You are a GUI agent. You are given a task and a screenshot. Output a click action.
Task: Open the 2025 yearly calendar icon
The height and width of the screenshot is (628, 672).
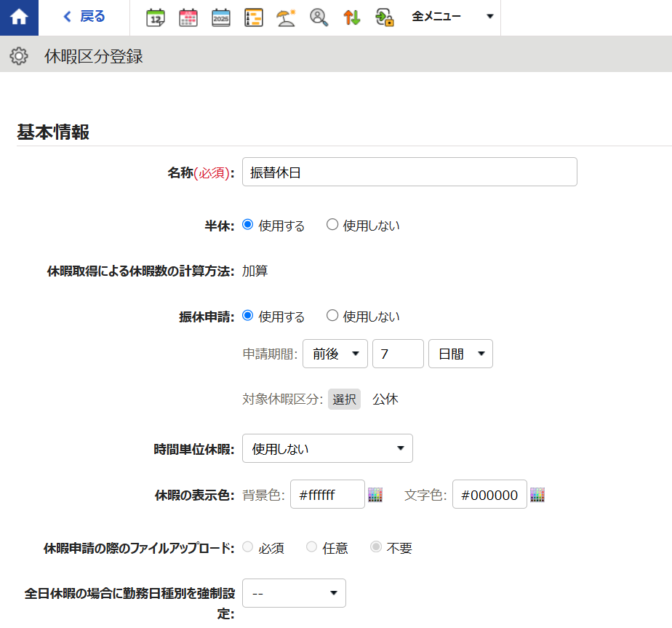[x=220, y=17]
